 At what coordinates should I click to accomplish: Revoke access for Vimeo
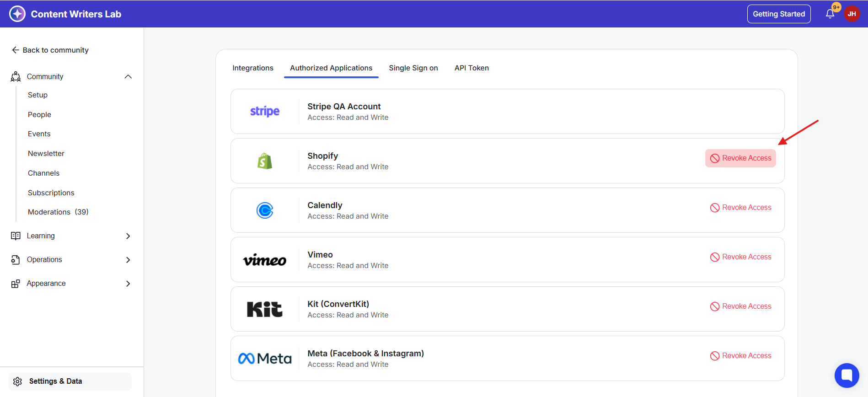740,257
